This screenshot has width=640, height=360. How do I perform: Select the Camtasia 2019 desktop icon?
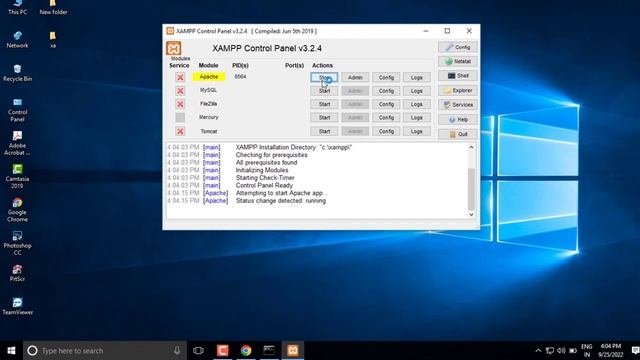(x=17, y=176)
